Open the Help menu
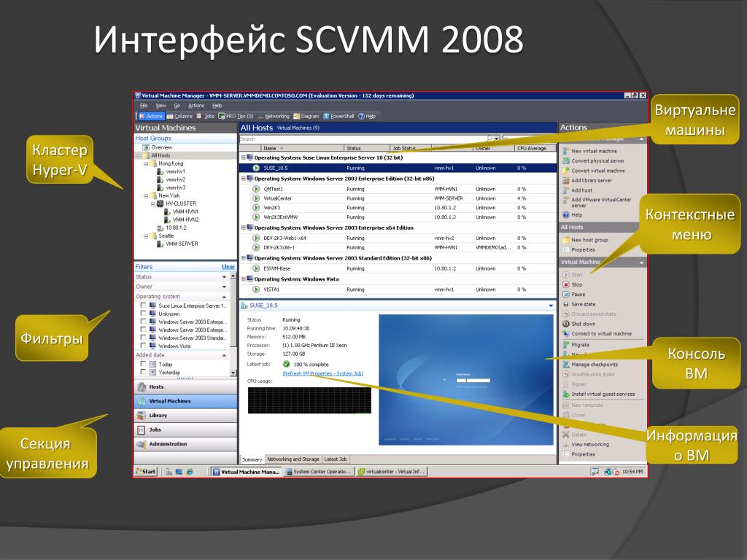 pos(217,106)
